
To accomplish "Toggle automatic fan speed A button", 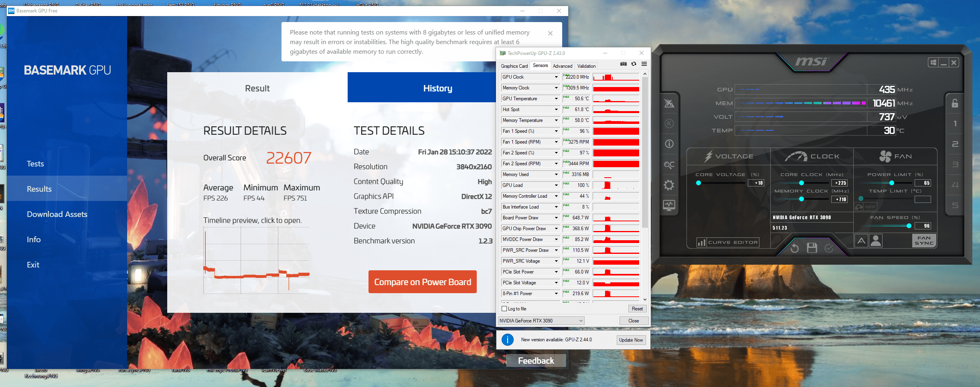I will pos(861,241).
